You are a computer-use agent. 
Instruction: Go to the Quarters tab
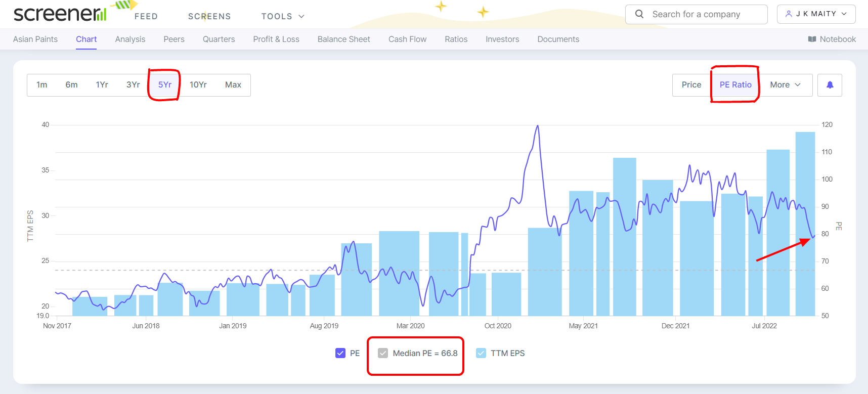(x=219, y=39)
